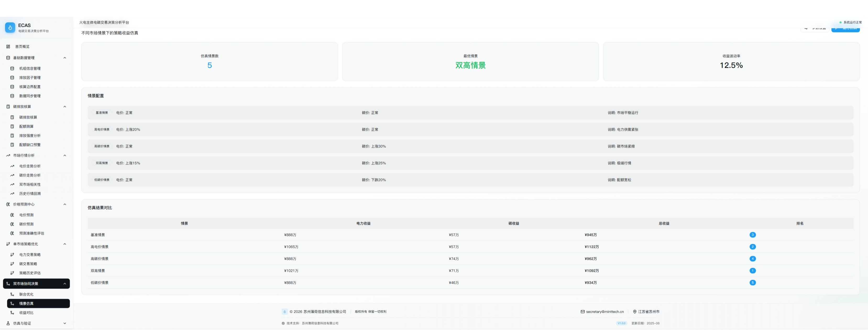Open the 联合优化 page
868x330 pixels.
click(26, 294)
